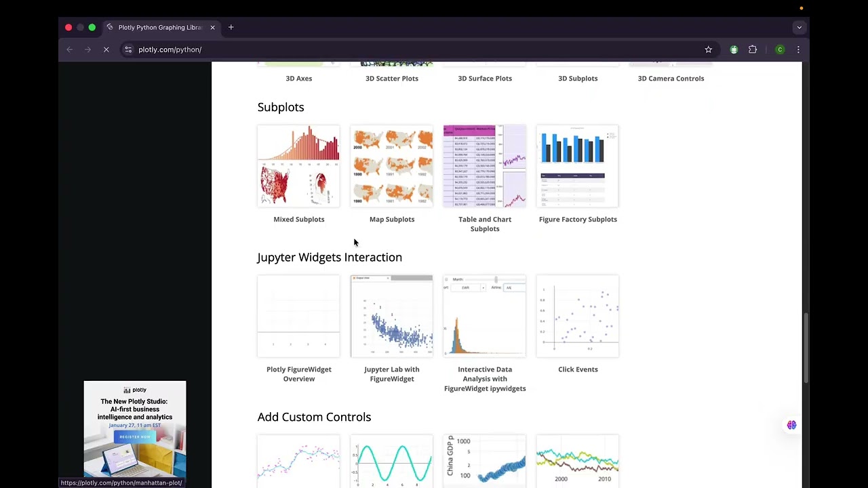Open the 3D Scatter Plots link
Screen dimensions: 868x488
pos(392,78)
